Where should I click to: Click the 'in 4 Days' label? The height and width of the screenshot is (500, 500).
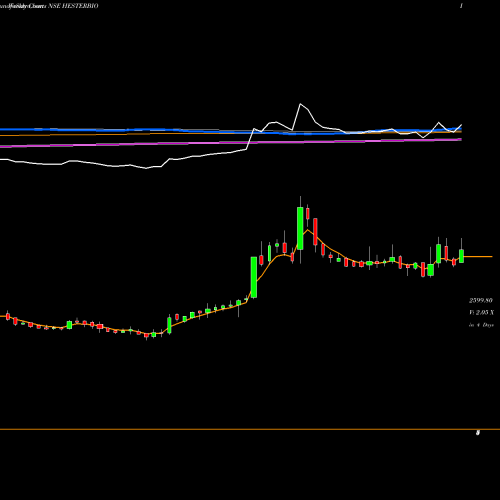(481, 325)
